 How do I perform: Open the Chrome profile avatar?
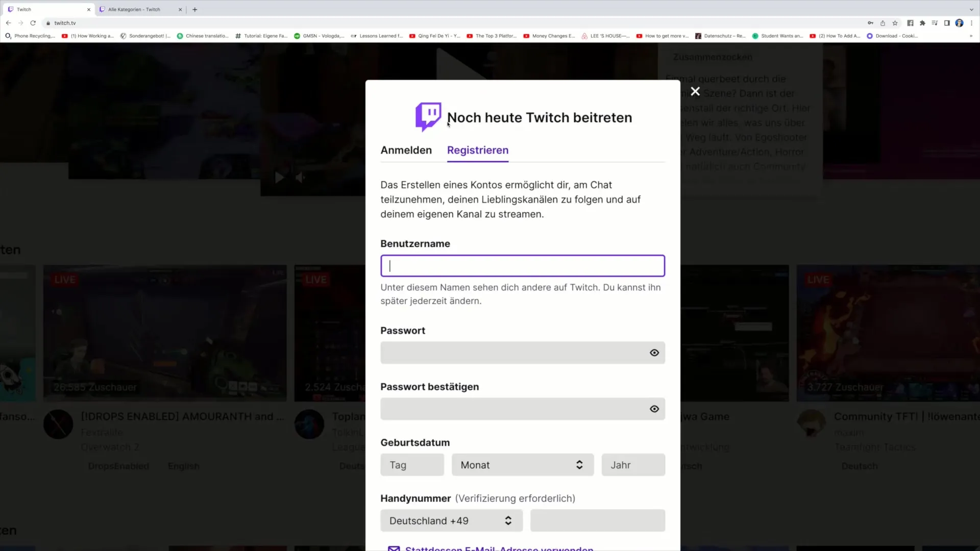pyautogui.click(x=959, y=23)
